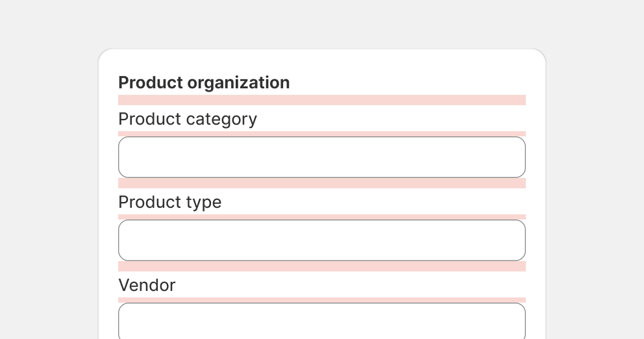Click the thin pink bar under Vendor label
This screenshot has height=339, width=644.
click(x=322, y=300)
